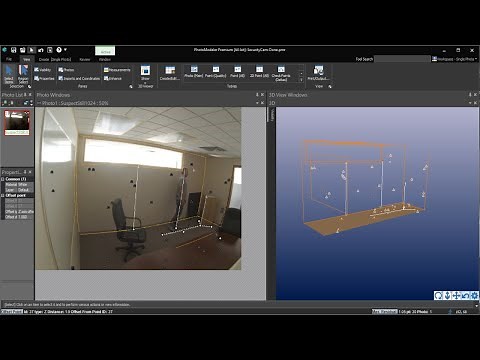Click the save icon in quick access bar
Image resolution: width=480 pixels, height=360 pixels.
(14, 50)
